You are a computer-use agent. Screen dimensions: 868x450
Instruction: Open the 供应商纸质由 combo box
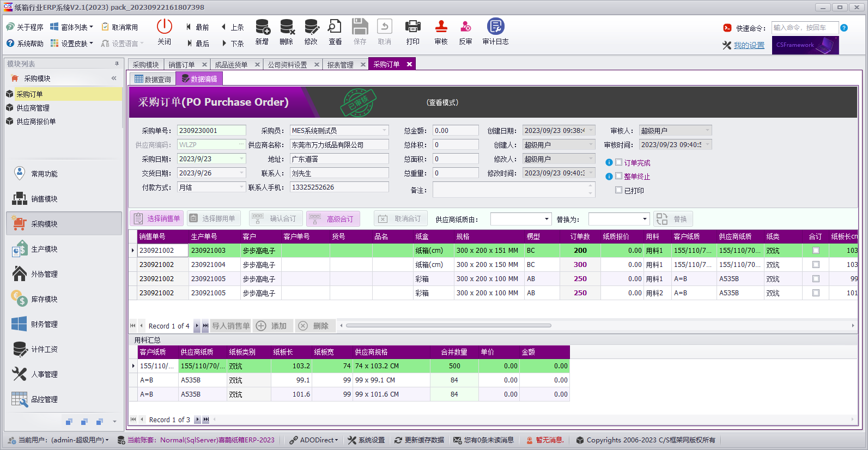(521, 219)
